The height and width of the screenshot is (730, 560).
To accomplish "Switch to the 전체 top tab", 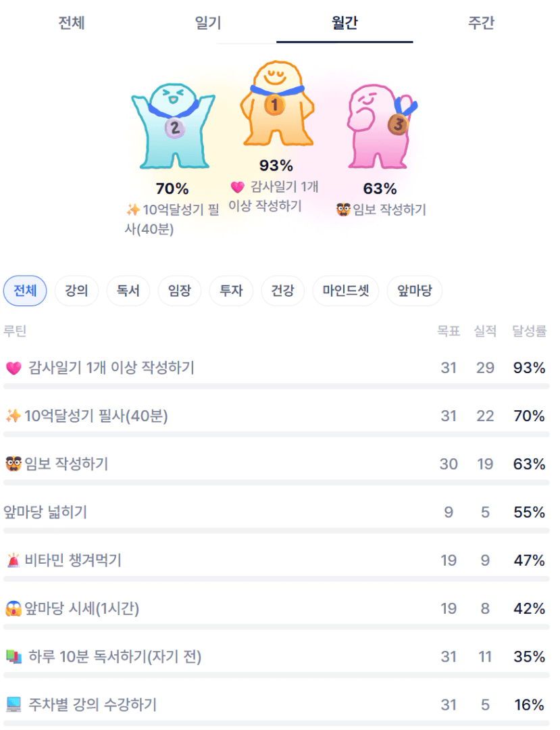I will point(72,23).
